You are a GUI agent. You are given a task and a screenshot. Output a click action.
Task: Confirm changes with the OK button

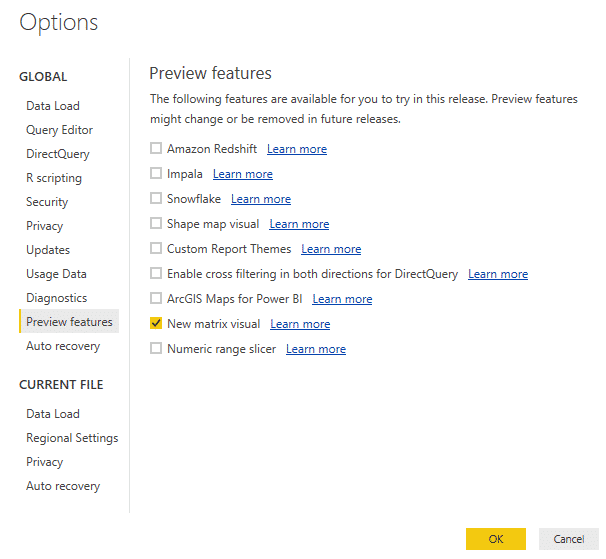tap(495, 539)
